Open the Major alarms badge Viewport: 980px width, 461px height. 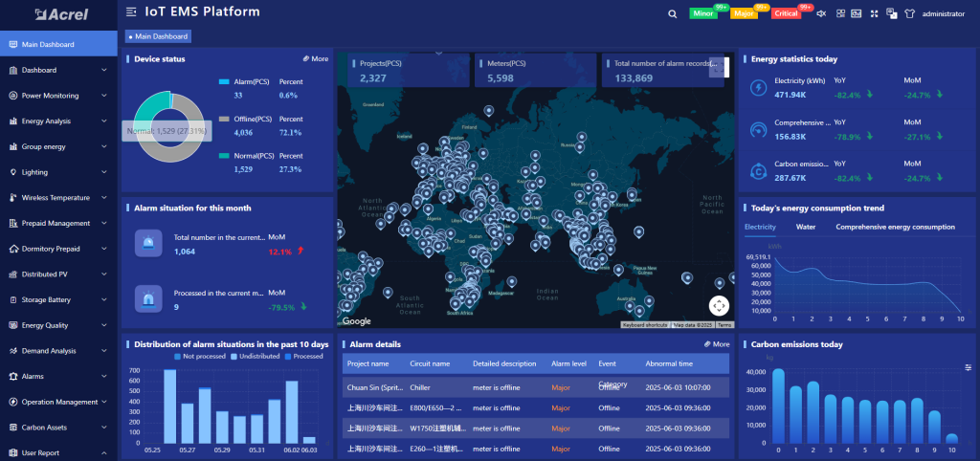pos(744,13)
